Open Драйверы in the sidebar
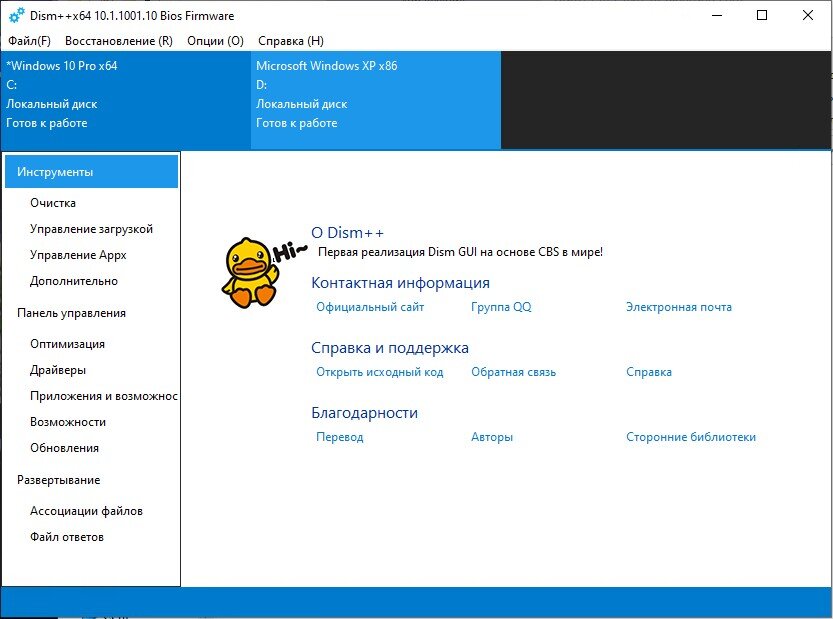The width and height of the screenshot is (833, 619). (x=58, y=370)
